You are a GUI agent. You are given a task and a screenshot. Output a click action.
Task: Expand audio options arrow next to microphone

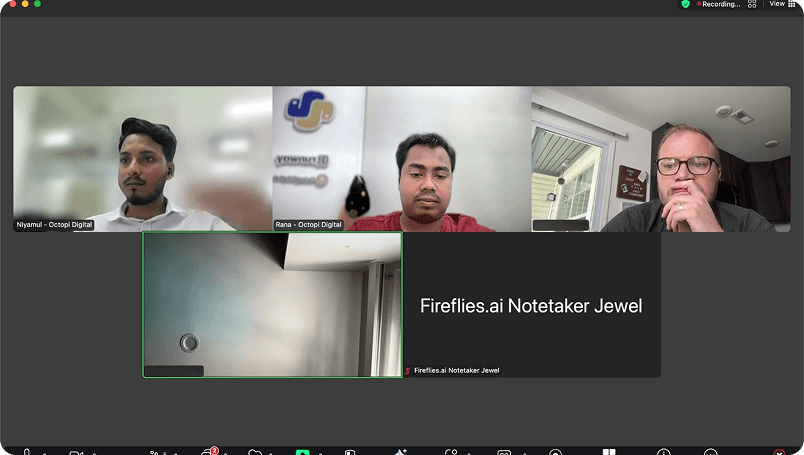(46, 452)
